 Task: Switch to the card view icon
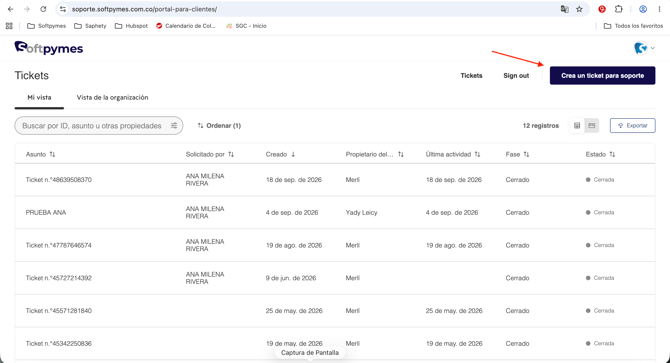click(592, 126)
